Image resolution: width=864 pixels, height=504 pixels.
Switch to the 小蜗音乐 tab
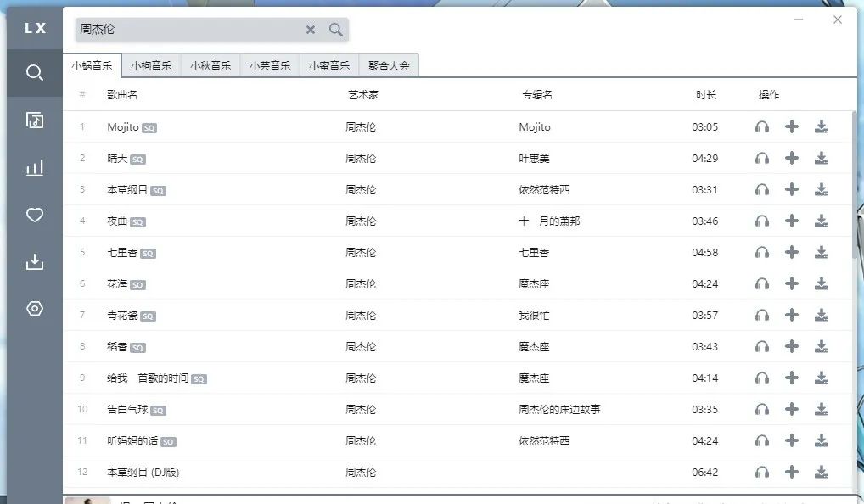tap(92, 65)
